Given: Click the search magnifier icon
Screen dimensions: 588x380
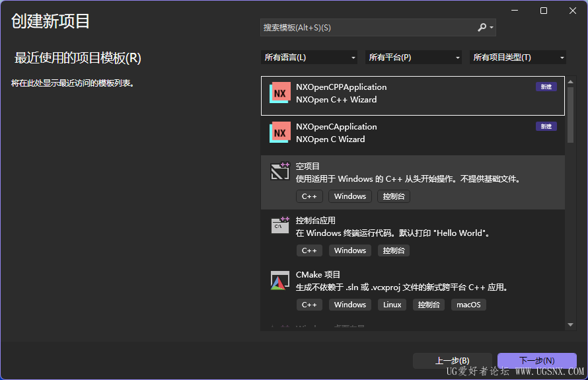Looking at the screenshot, I should (x=482, y=27).
